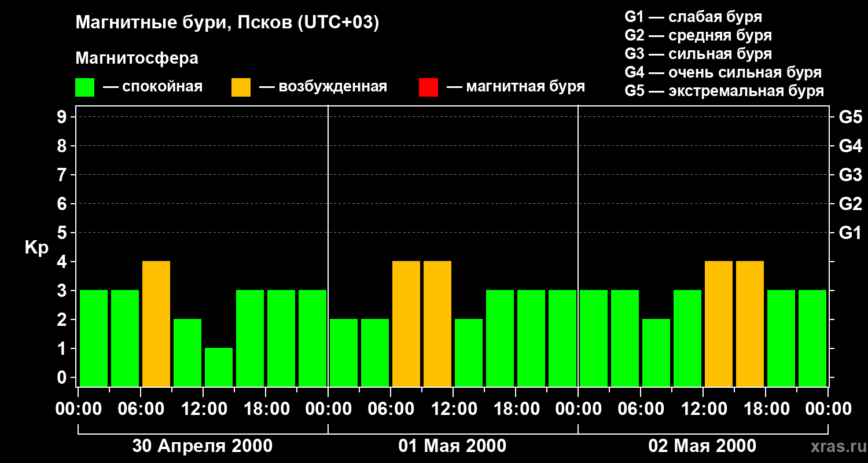Click the 12:00–15:00 Kp 2 bar on 01 Мая
The height and width of the screenshot is (463, 868).
(469, 352)
